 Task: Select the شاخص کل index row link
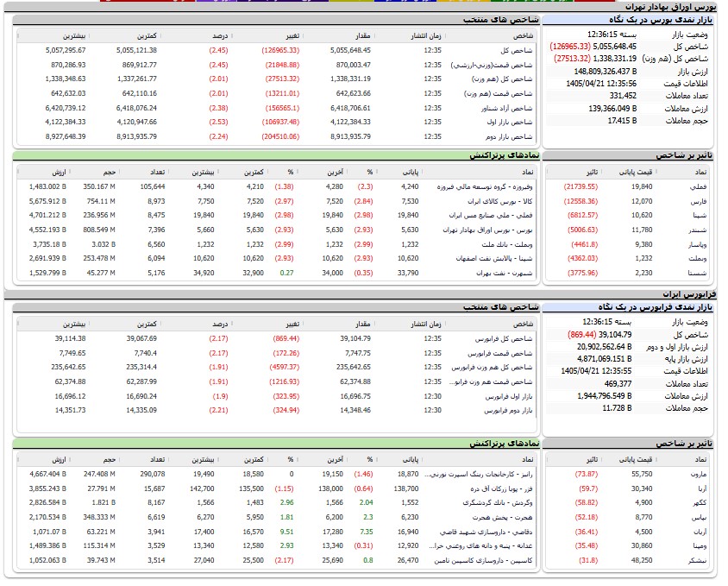[517, 50]
